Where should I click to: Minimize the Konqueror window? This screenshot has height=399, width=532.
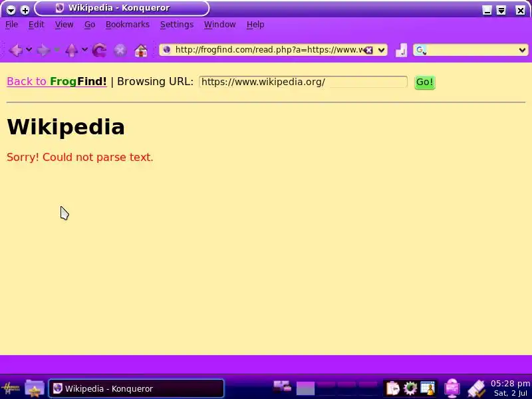coord(487,11)
